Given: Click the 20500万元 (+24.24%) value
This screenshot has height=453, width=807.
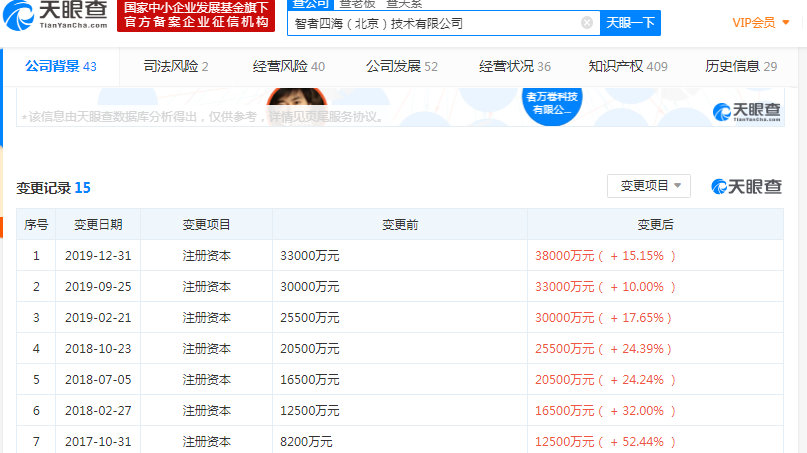Looking at the screenshot, I should click(x=605, y=379).
